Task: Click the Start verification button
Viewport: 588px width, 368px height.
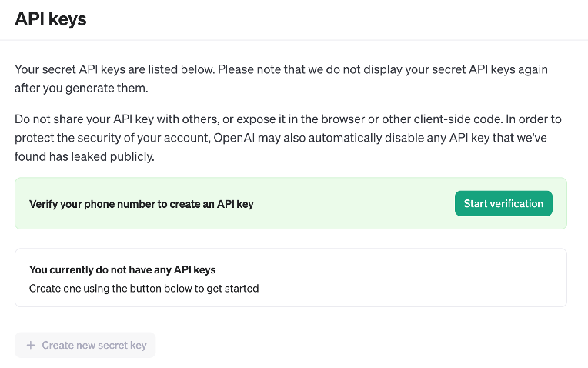Action: 503,204
